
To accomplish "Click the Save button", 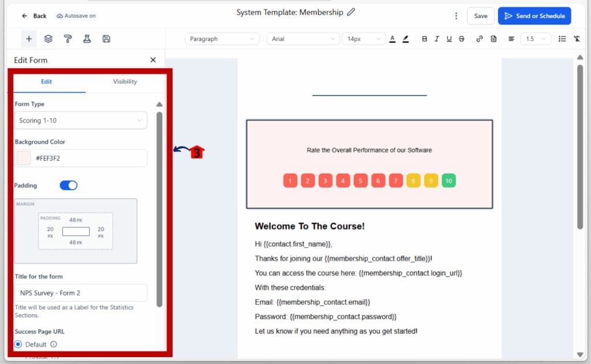I will pos(481,16).
